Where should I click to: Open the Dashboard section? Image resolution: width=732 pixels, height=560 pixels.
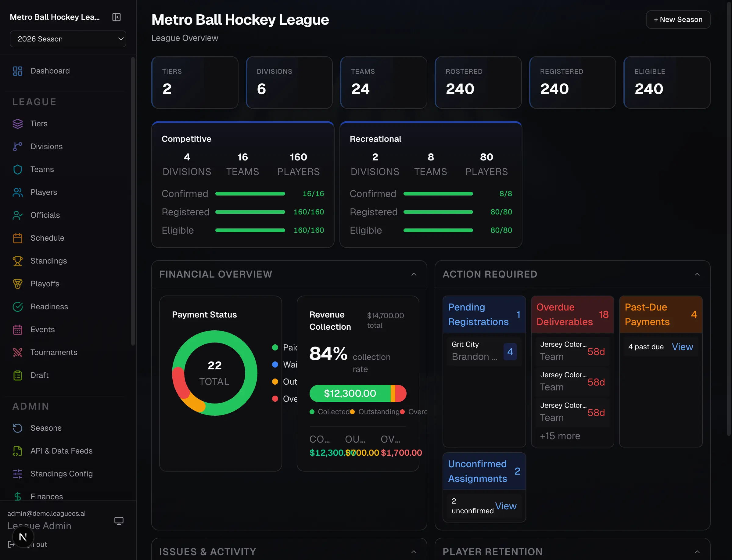(50, 71)
